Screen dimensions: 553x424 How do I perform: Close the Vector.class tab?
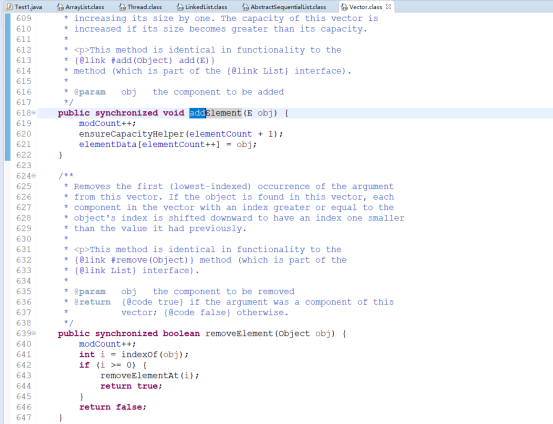coord(388,7)
